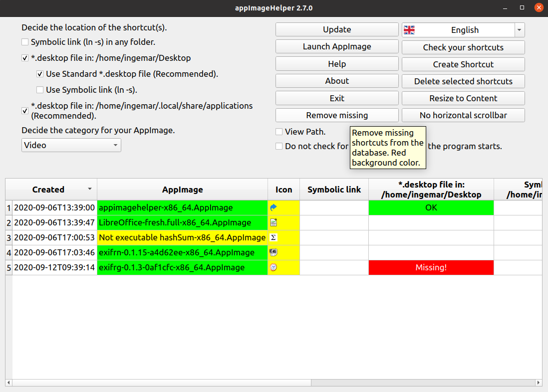This screenshot has width=548, height=392.
Task: Click the AppImage column header
Action: pyautogui.click(x=183, y=190)
